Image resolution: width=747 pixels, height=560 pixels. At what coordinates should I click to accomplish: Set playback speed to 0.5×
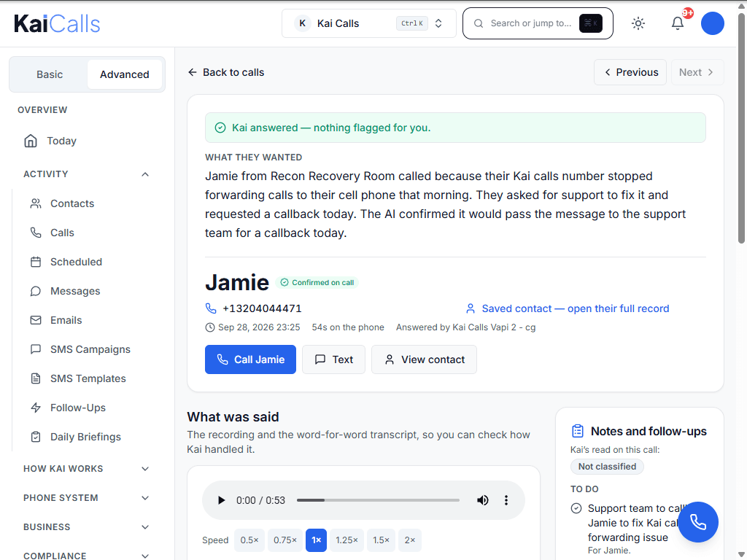pyautogui.click(x=249, y=540)
